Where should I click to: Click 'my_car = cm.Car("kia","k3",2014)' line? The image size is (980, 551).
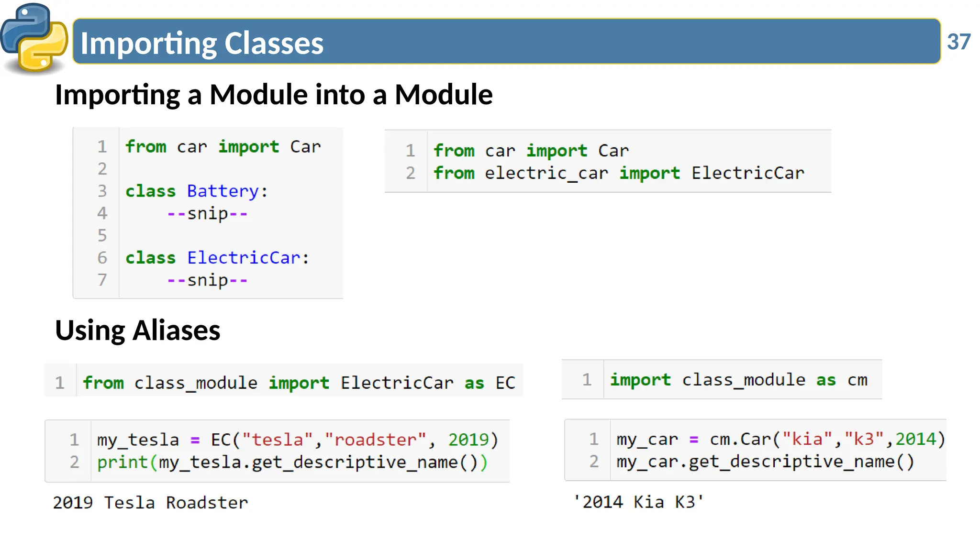click(x=781, y=439)
